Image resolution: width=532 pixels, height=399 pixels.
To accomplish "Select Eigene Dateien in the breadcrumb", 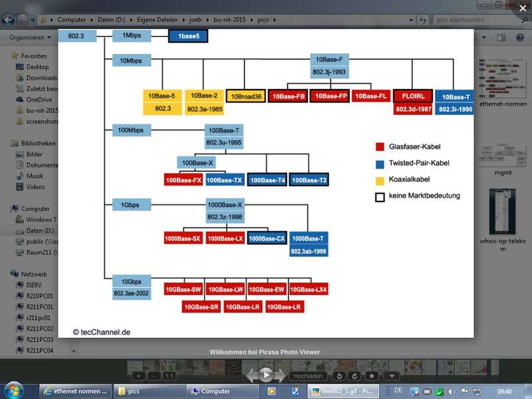I will pyautogui.click(x=157, y=20).
